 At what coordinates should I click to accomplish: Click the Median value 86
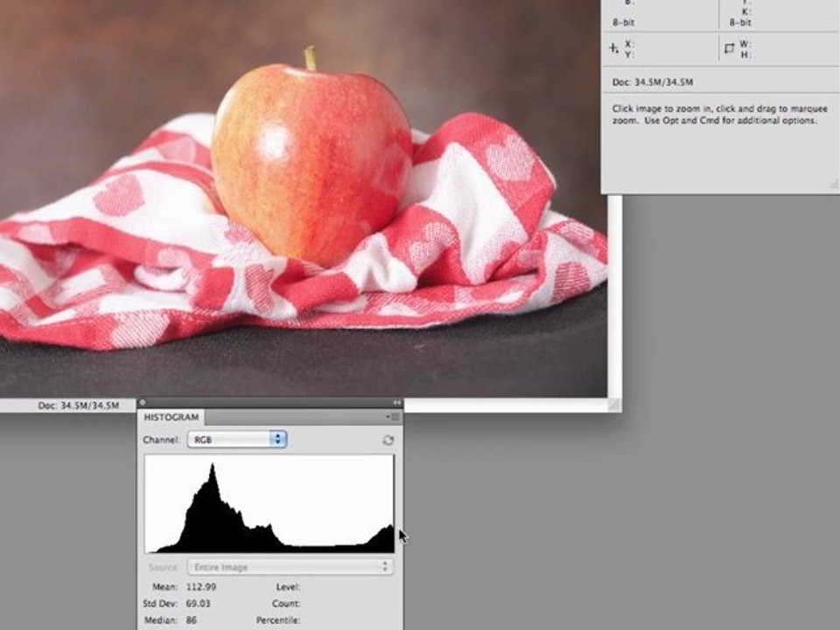pos(192,619)
